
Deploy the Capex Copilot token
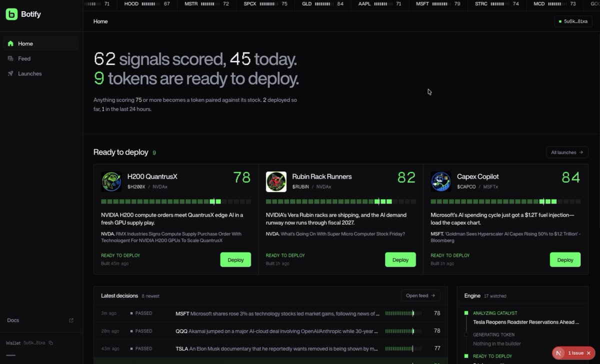point(565,259)
